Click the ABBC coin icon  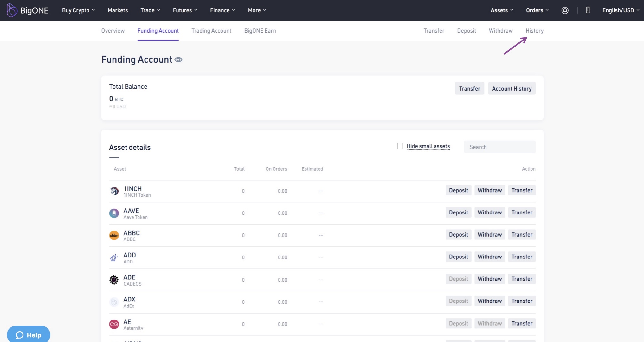(x=114, y=235)
